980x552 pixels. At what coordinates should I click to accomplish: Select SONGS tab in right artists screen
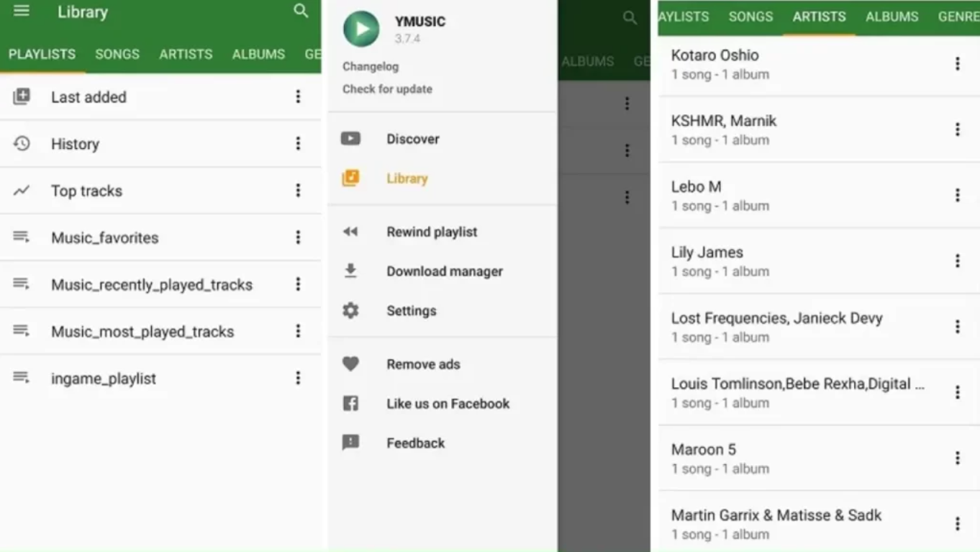pos(750,17)
